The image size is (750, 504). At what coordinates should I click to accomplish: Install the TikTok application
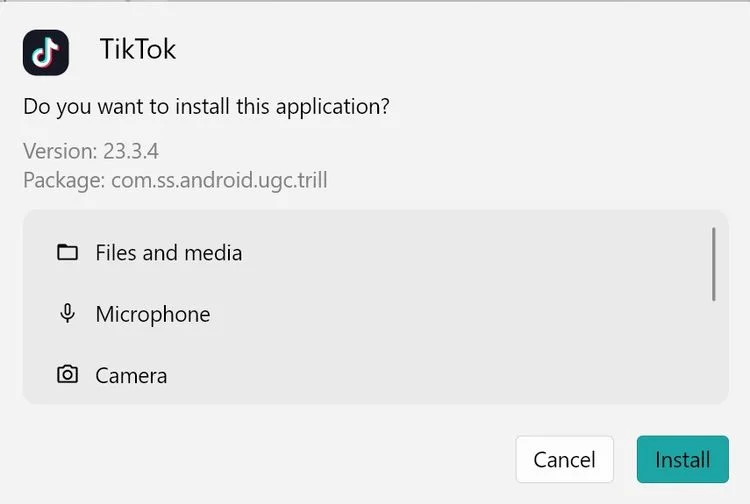pos(683,459)
